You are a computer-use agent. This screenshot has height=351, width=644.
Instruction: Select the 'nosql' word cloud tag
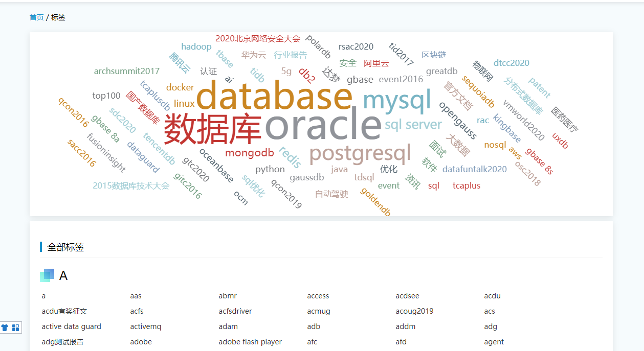[495, 145]
